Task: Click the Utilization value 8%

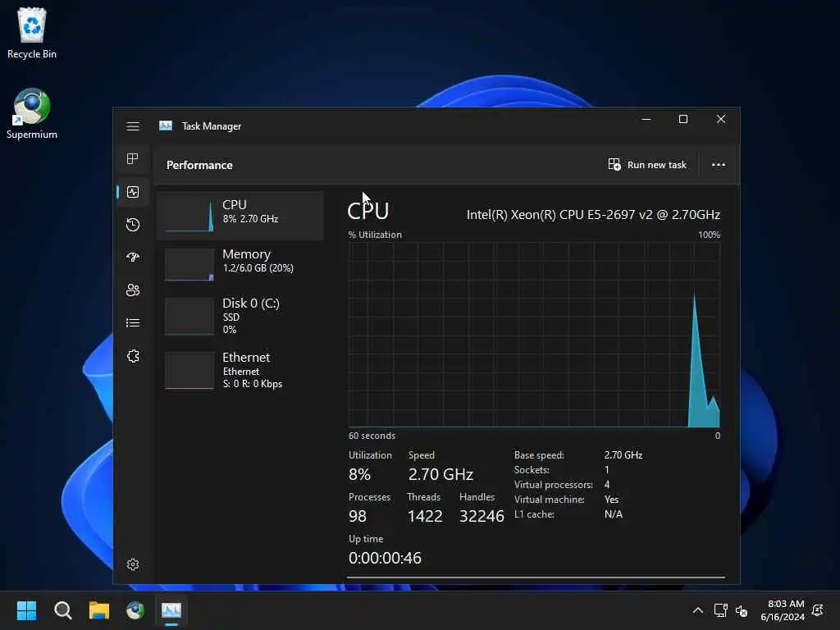Action: coord(359,474)
